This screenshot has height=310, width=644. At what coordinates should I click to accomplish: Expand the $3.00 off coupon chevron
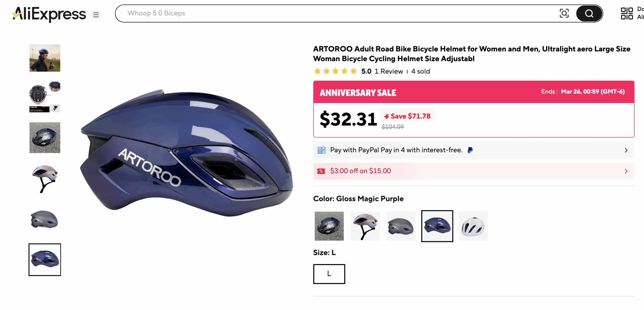pos(626,171)
